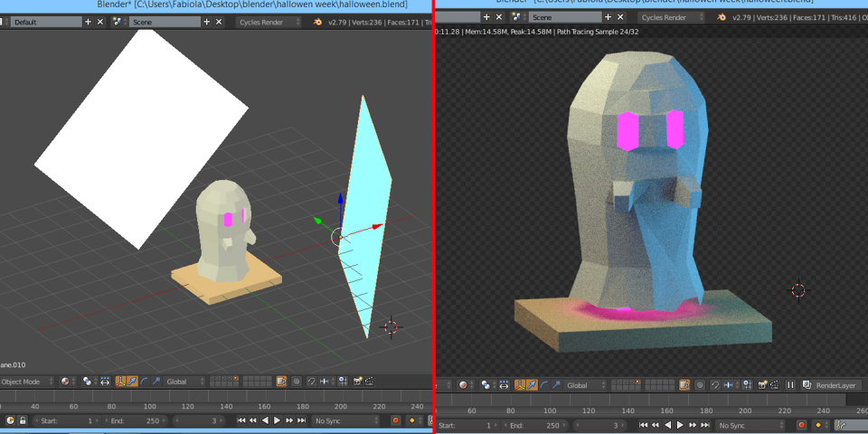Viewport: 868px width, 434px height.
Task: Jump to next keyframe in left timeline
Action: point(289,420)
